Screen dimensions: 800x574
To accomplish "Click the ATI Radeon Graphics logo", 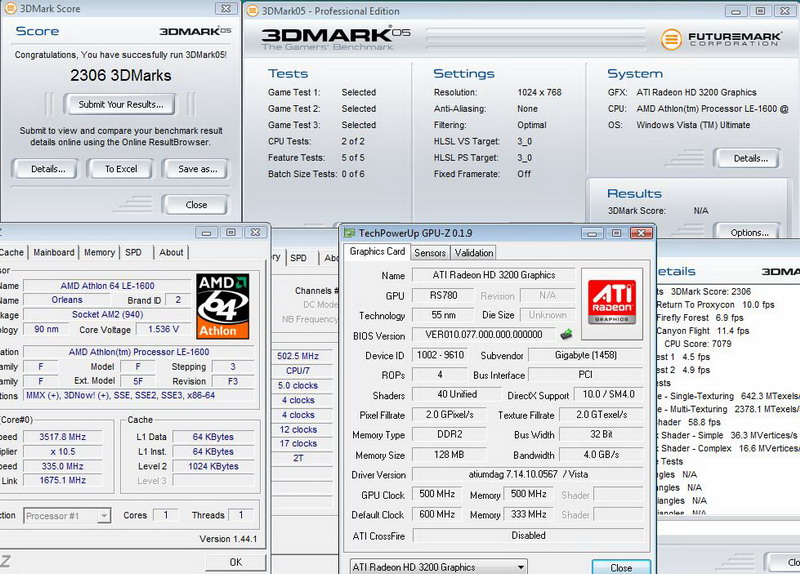I will click(612, 303).
